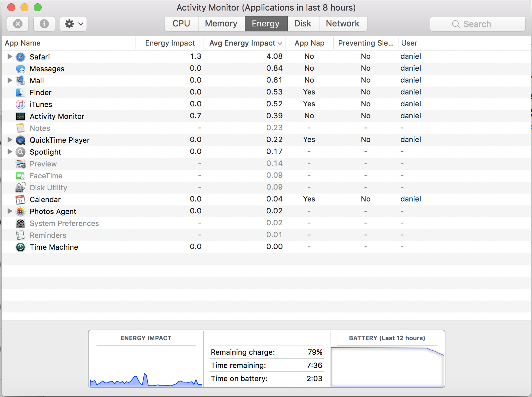Image resolution: width=532 pixels, height=397 pixels.
Task: Click the Calendar app icon
Action: tap(20, 199)
